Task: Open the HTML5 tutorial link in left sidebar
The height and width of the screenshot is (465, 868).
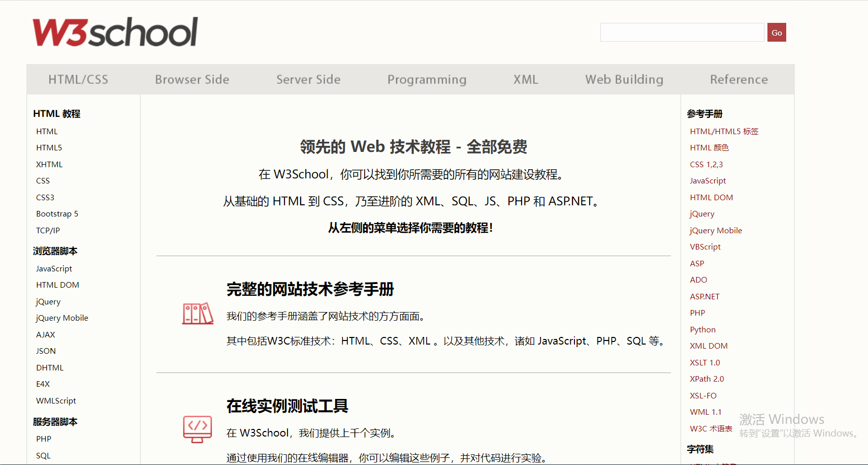Action: pyautogui.click(x=49, y=148)
